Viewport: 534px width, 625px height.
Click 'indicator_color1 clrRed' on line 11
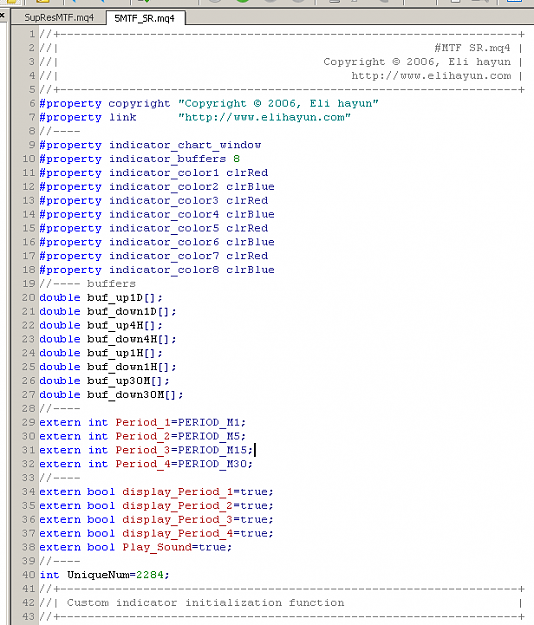click(x=188, y=173)
